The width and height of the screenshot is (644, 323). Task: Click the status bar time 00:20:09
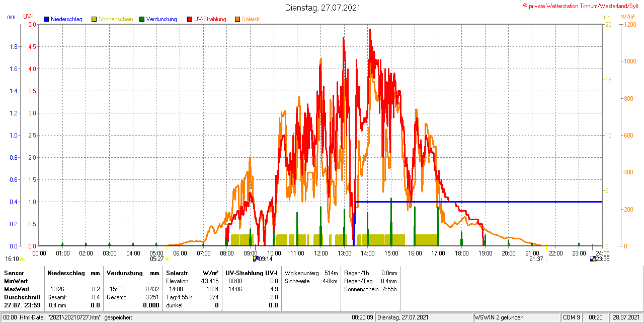(362, 317)
